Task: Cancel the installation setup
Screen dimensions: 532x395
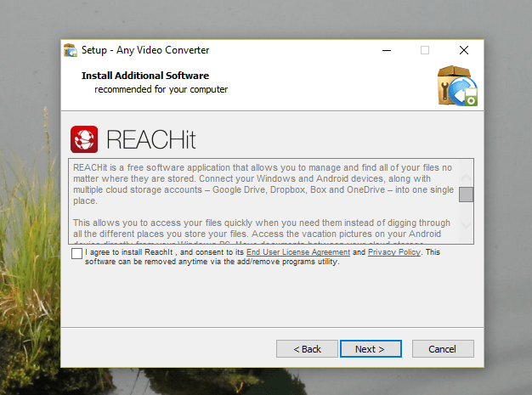Action: click(x=443, y=349)
